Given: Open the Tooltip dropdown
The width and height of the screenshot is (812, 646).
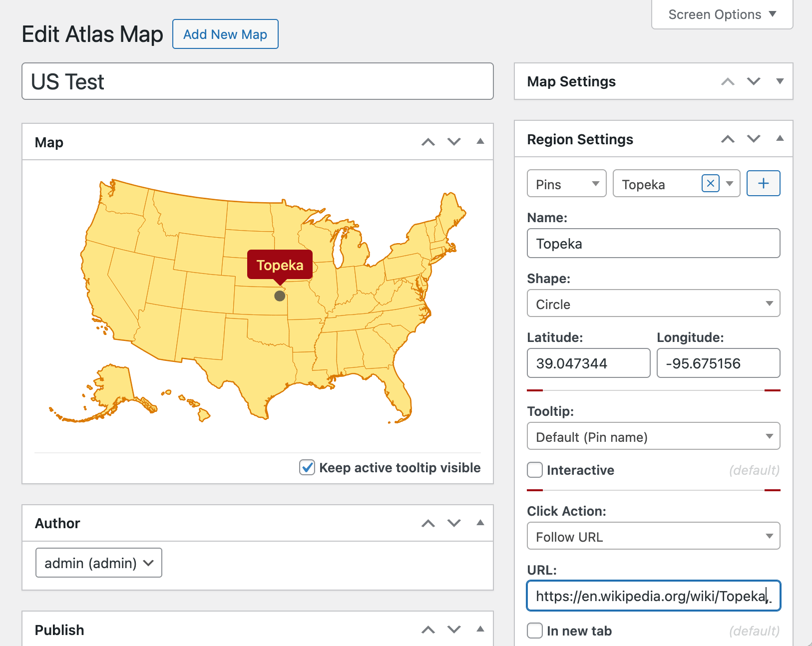Looking at the screenshot, I should (653, 436).
